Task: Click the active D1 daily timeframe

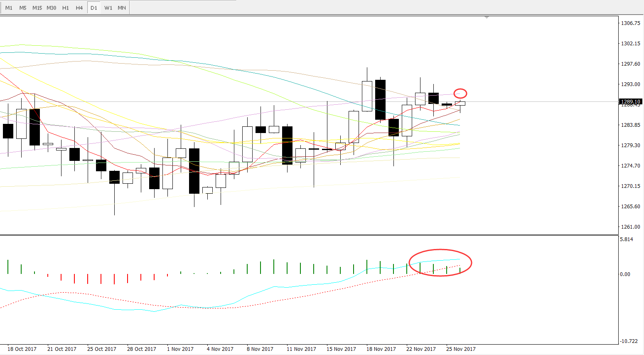Action: click(94, 8)
